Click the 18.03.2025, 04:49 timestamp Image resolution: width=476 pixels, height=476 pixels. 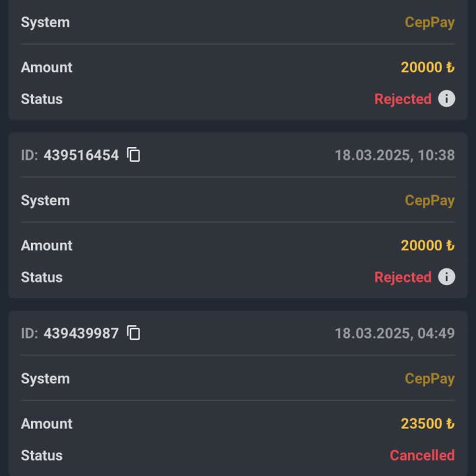pos(394,333)
